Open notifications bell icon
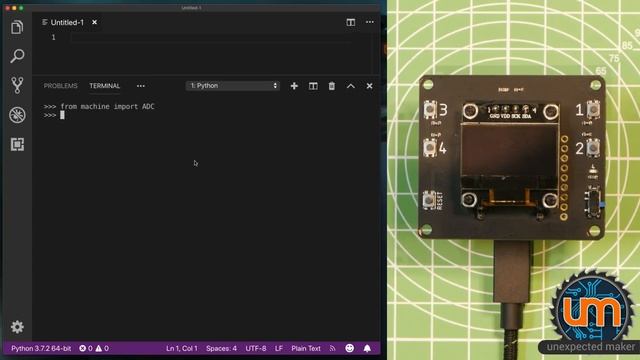Viewport: 640px width, 360px height. click(367, 348)
